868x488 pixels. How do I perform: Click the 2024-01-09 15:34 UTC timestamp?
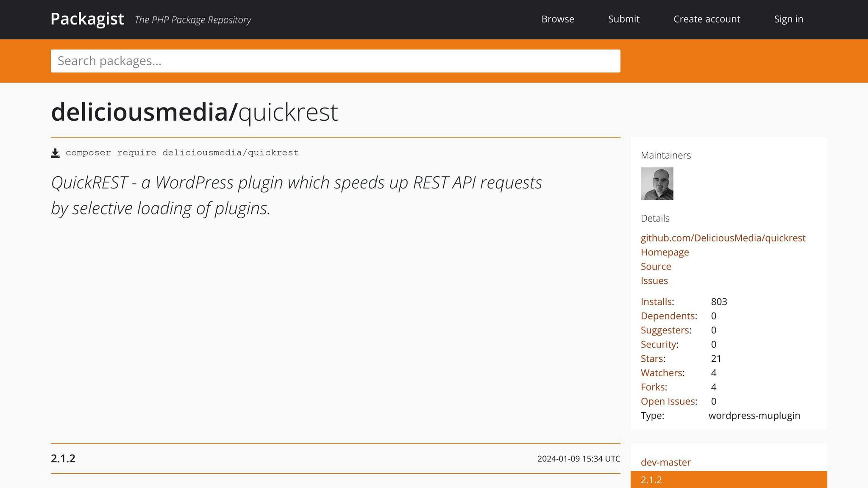pos(579,459)
